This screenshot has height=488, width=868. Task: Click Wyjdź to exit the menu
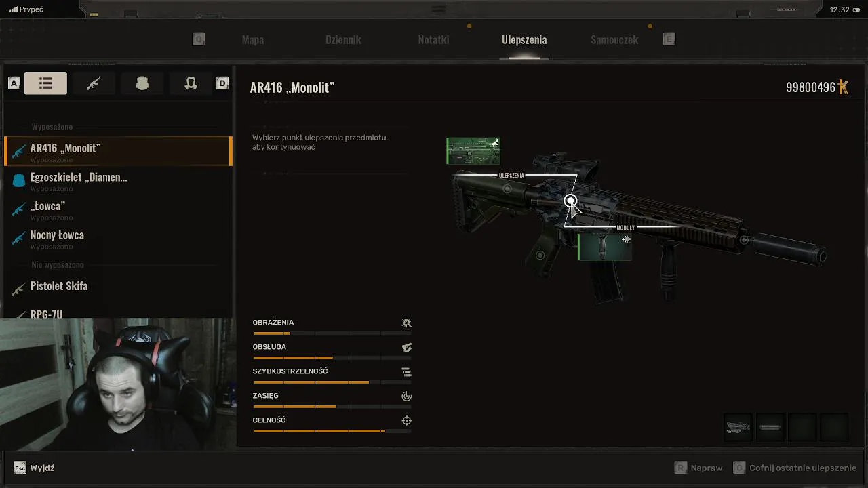42,468
